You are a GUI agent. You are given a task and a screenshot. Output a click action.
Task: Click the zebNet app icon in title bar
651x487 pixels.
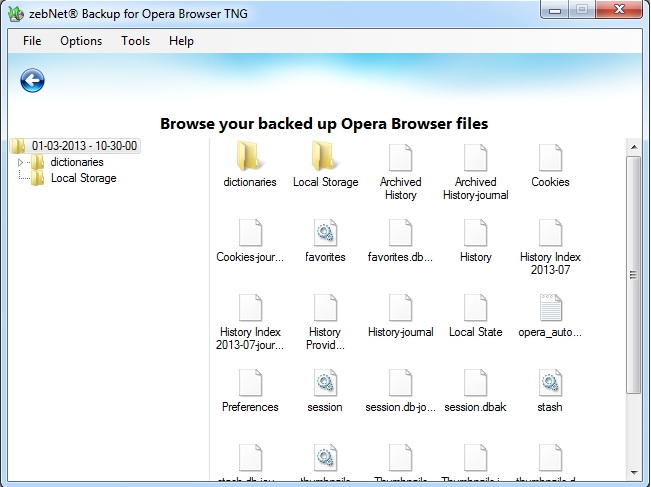point(16,13)
